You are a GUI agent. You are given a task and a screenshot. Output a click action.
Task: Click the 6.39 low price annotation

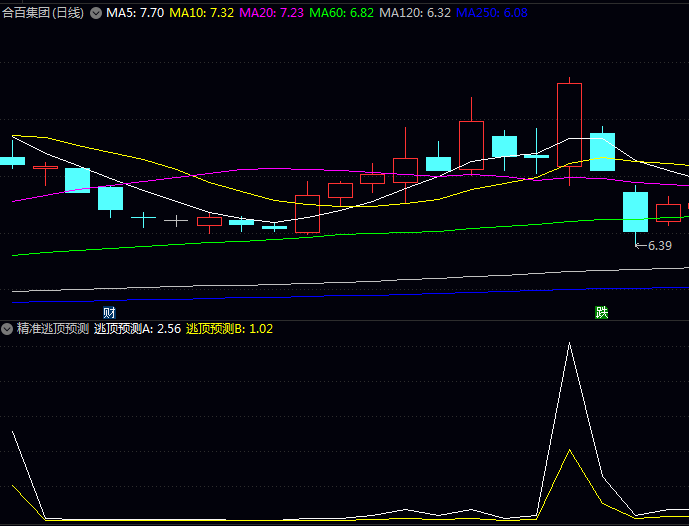coord(659,245)
